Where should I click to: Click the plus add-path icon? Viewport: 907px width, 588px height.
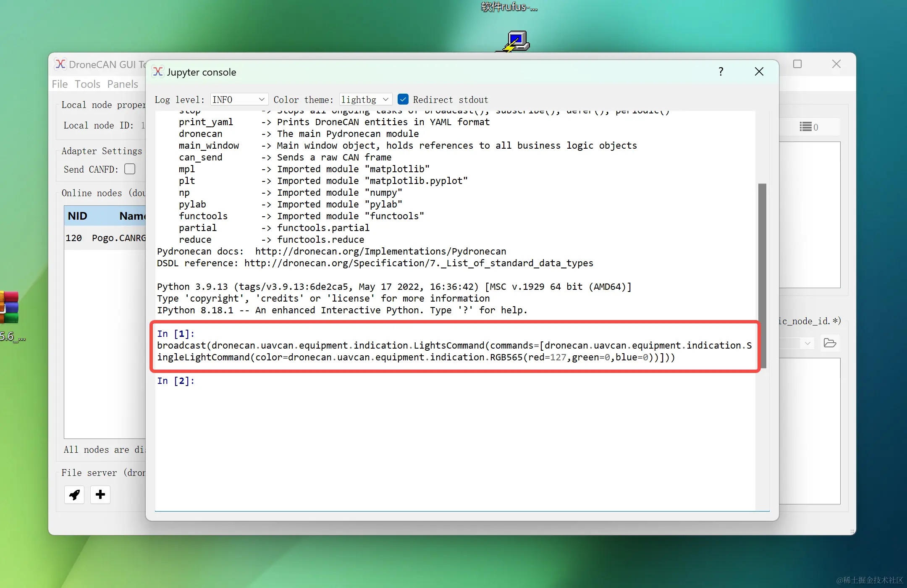coord(100,495)
